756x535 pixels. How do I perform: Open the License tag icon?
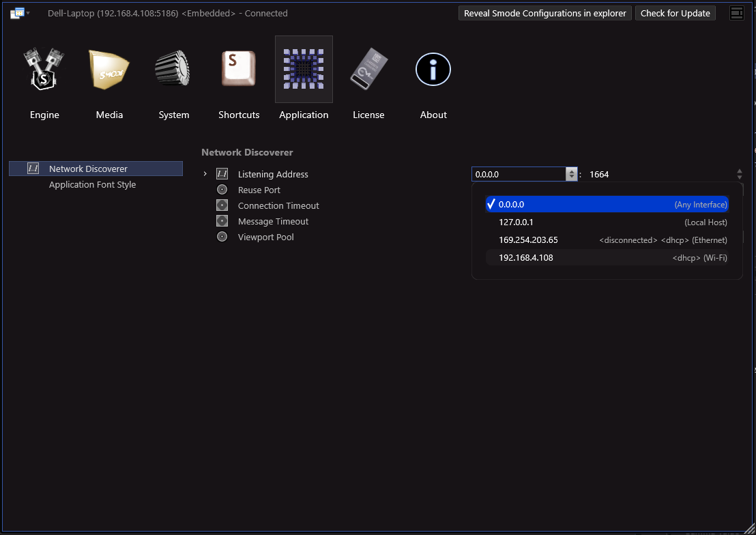(368, 70)
